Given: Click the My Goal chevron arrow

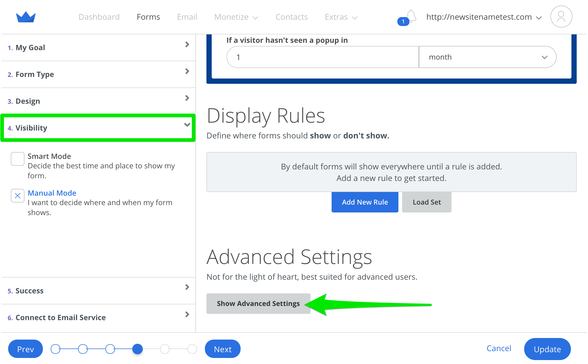Looking at the screenshot, I should pos(187,45).
